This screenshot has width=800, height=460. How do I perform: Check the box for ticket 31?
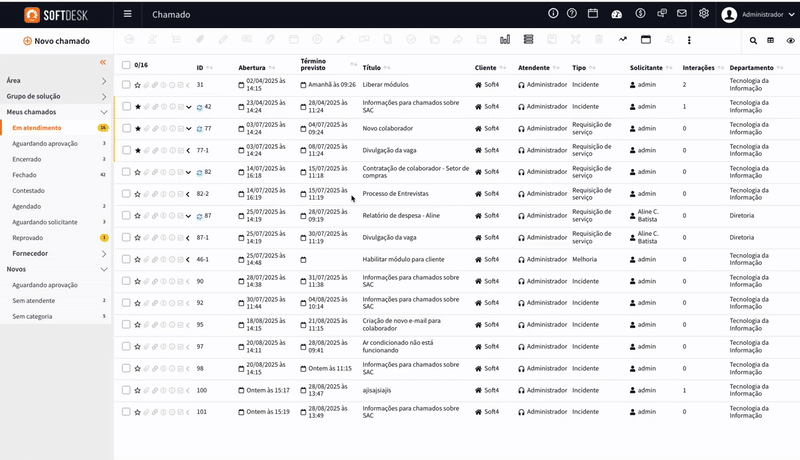click(x=126, y=85)
